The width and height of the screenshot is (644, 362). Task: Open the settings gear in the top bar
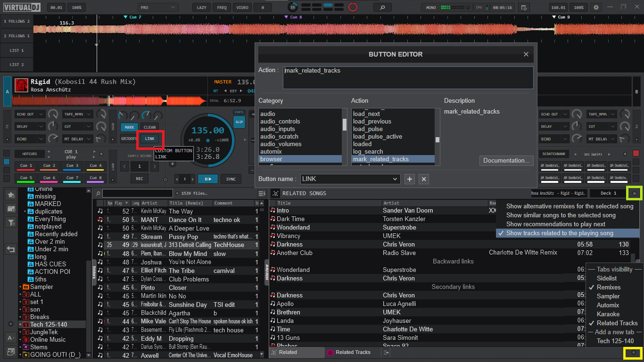pyautogui.click(x=596, y=8)
